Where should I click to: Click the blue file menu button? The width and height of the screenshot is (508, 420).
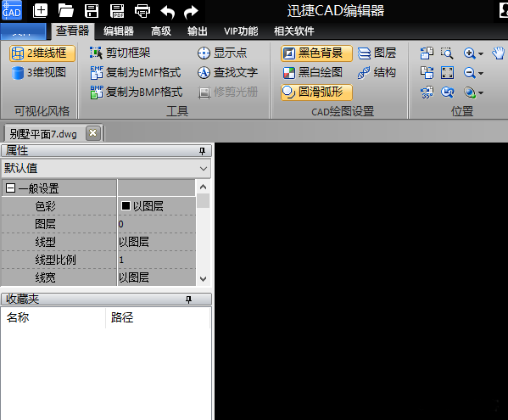pyautogui.click(x=24, y=31)
